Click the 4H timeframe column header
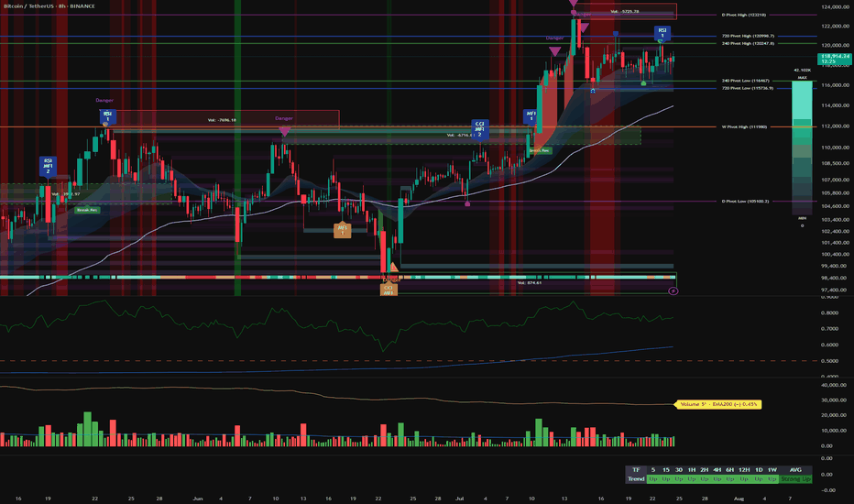The height and width of the screenshot is (504, 854). point(717,470)
